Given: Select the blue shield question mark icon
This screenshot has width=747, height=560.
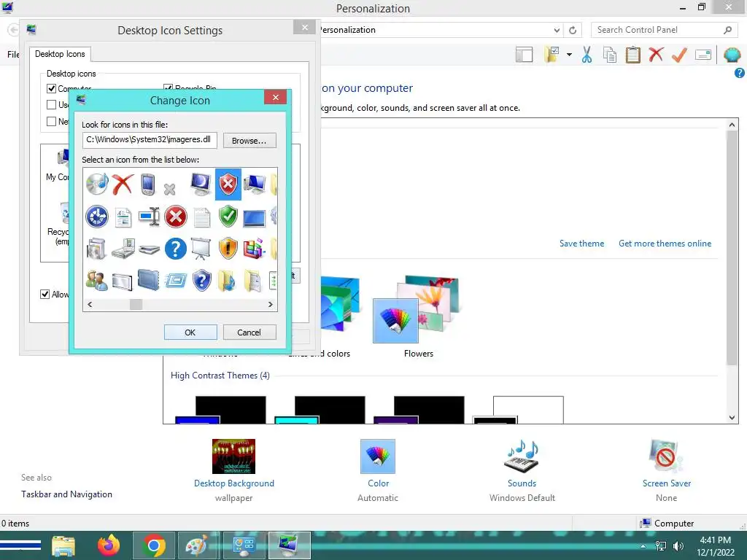Looking at the screenshot, I should point(202,280).
